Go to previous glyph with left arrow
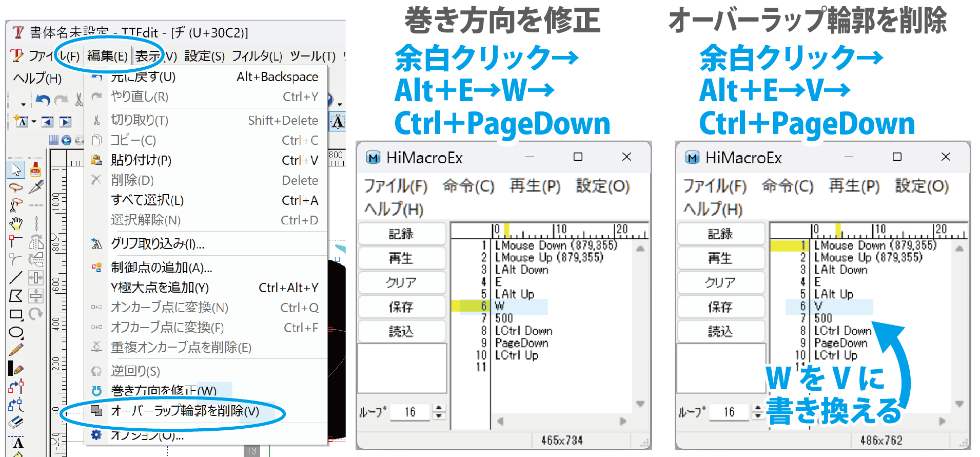The image size is (980, 457). tap(48, 122)
